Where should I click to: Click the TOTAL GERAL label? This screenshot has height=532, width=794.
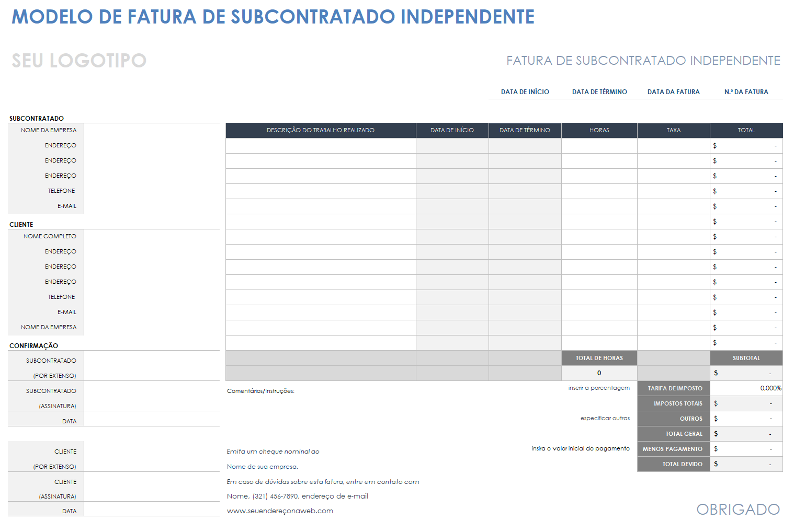pos(674,434)
